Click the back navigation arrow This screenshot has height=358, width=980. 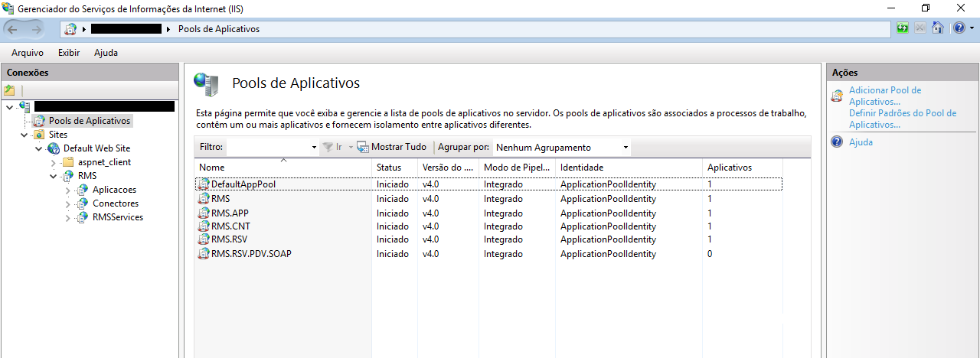(15, 29)
